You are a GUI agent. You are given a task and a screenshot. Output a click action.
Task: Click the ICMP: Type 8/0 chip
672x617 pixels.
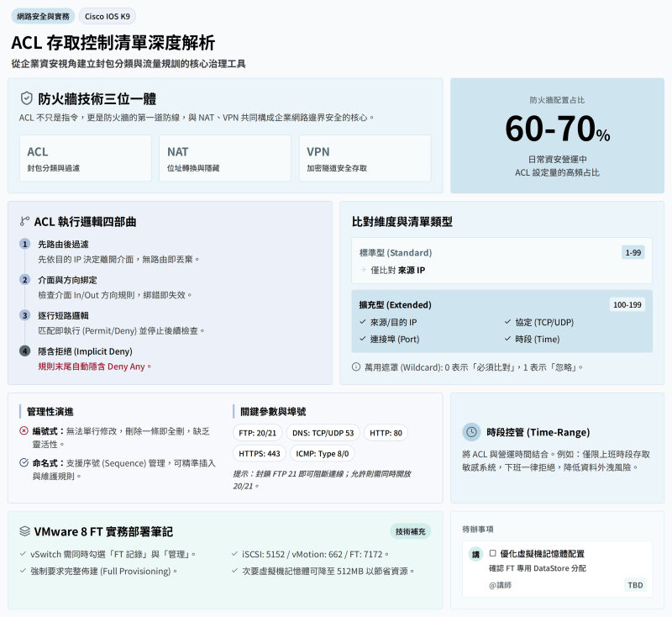[323, 454]
